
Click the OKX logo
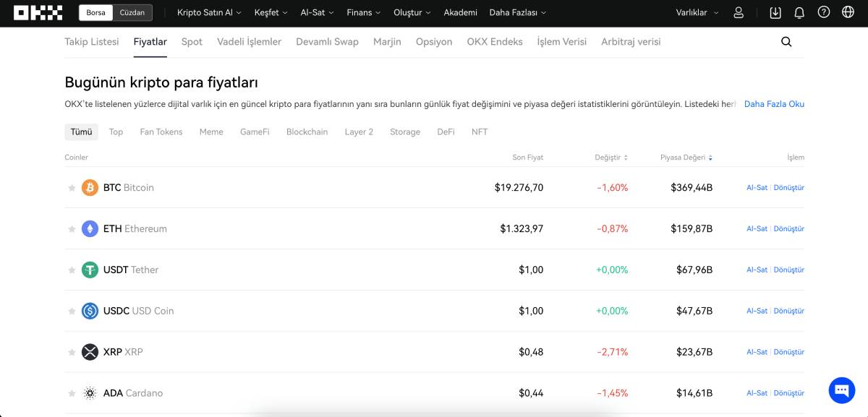pos(40,12)
